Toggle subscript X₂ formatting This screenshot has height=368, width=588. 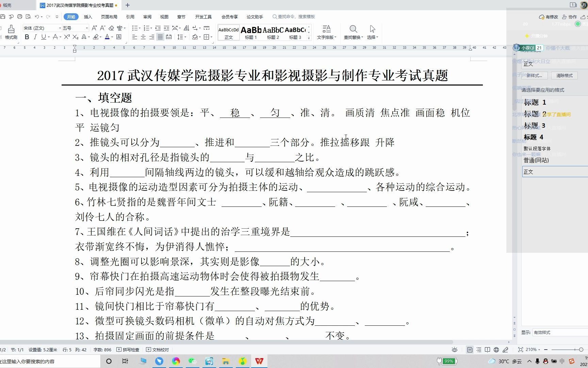76,37
